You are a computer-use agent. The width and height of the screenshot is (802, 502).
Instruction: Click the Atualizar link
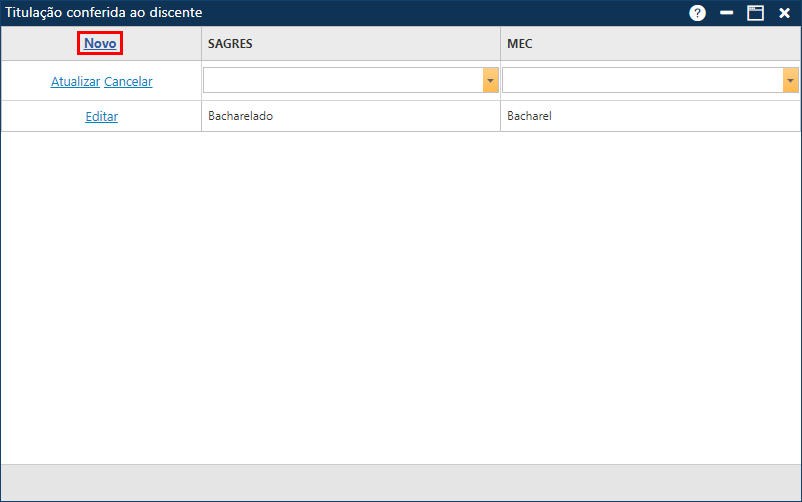[75, 82]
